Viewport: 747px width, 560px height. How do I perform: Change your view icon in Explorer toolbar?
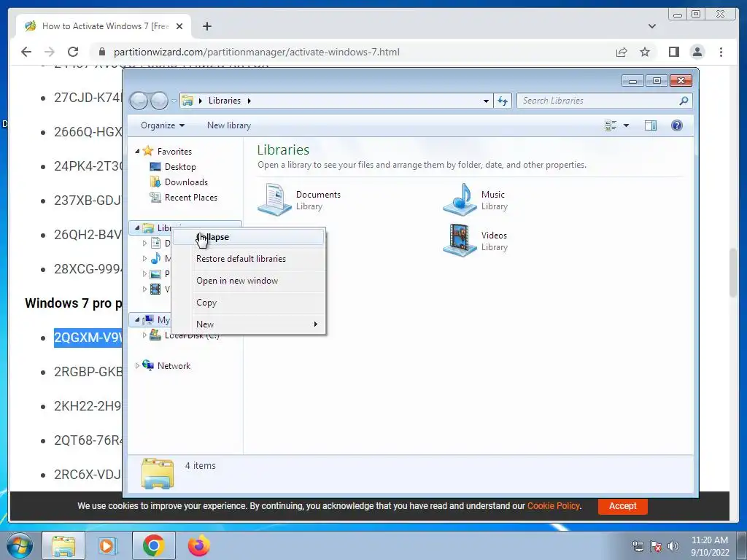click(x=611, y=125)
